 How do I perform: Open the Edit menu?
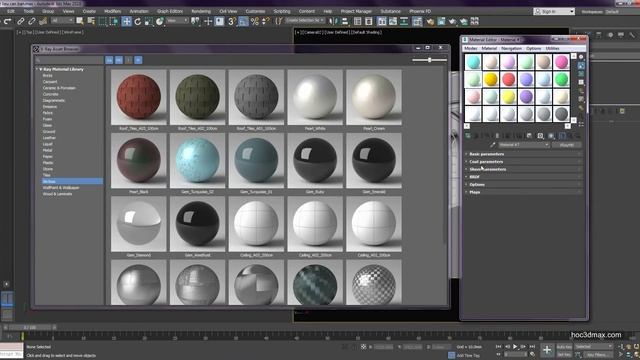[11, 11]
